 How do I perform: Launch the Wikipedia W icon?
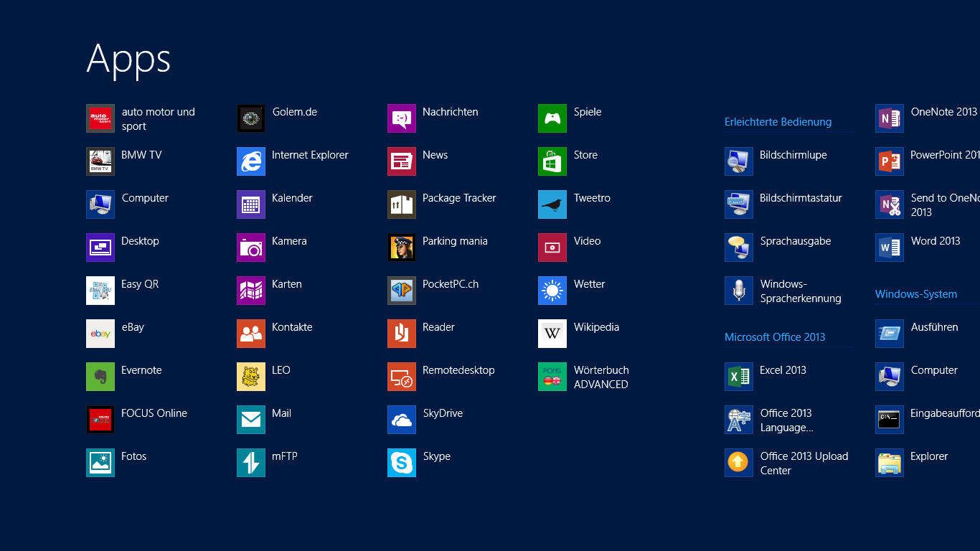(552, 334)
